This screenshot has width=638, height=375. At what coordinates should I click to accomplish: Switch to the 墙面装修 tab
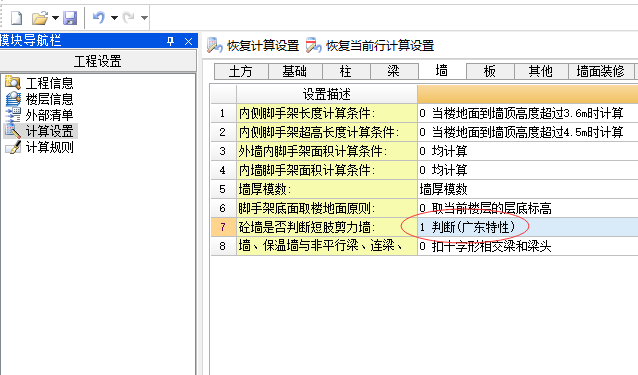pyautogui.click(x=601, y=72)
